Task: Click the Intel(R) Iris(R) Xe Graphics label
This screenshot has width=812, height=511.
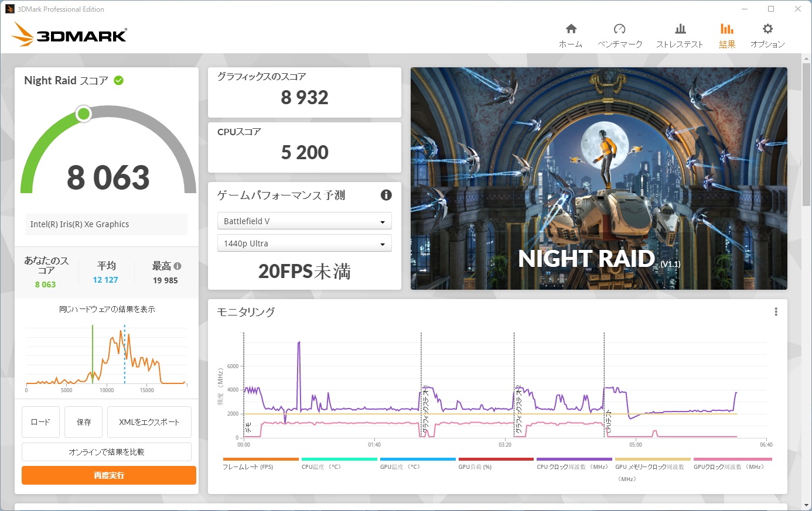Action: 80,224
